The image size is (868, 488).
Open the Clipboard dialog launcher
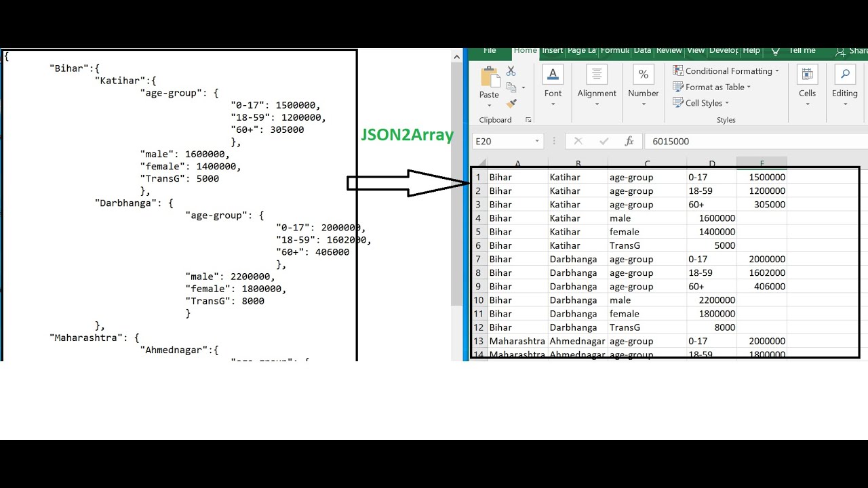(x=528, y=120)
